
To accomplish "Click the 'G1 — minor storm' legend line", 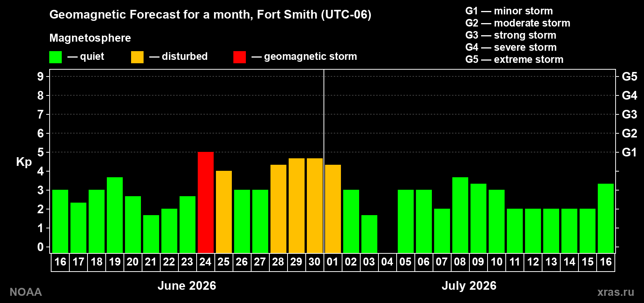I will tap(509, 11).
